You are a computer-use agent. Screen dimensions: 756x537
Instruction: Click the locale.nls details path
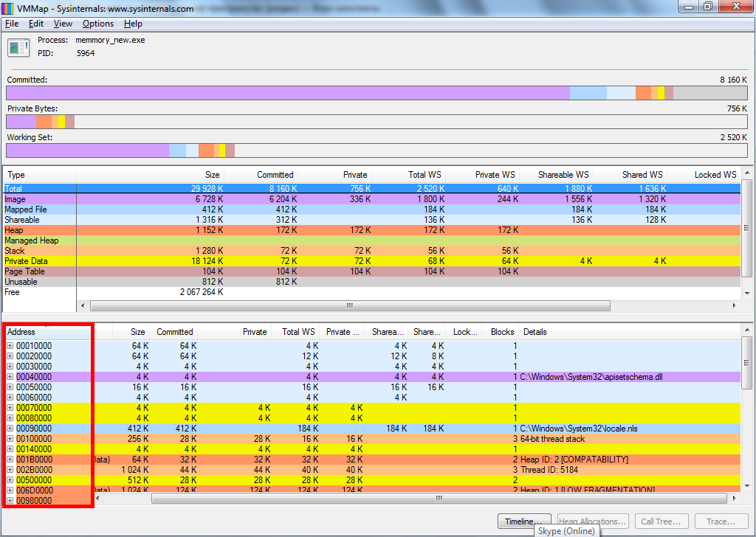579,429
